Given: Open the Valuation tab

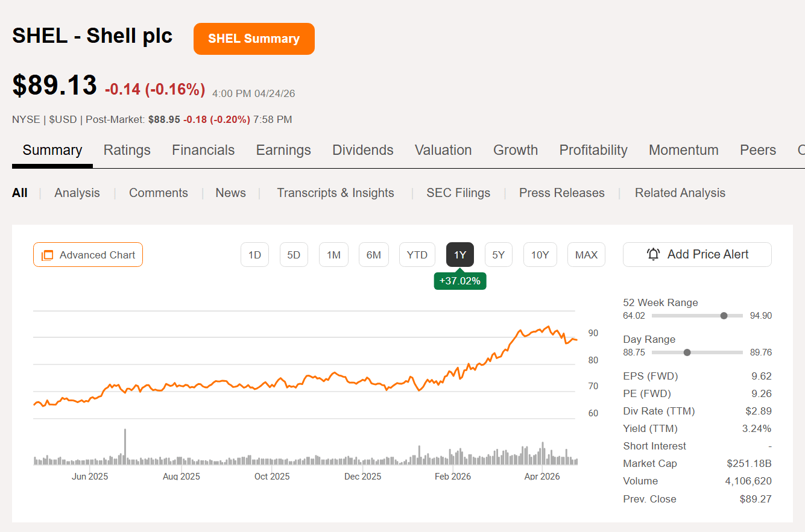Looking at the screenshot, I should pyautogui.click(x=443, y=150).
